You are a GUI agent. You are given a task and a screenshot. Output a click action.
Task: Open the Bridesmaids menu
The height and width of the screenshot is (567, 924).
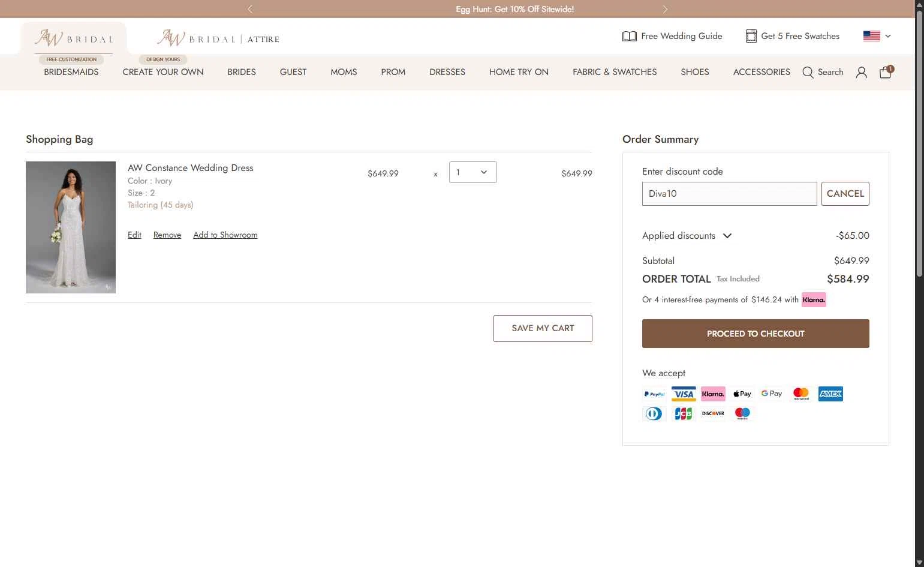point(71,72)
